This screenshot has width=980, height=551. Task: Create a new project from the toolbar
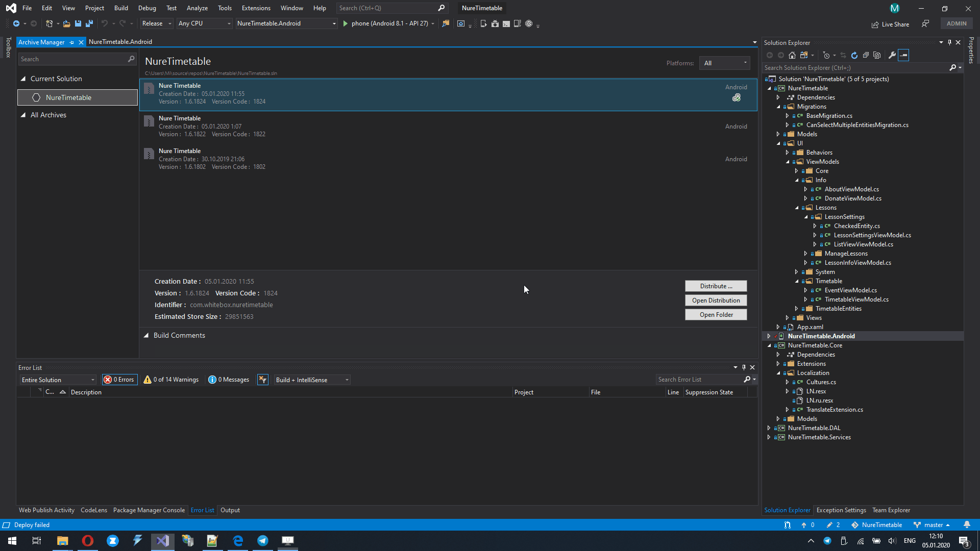tap(50, 23)
